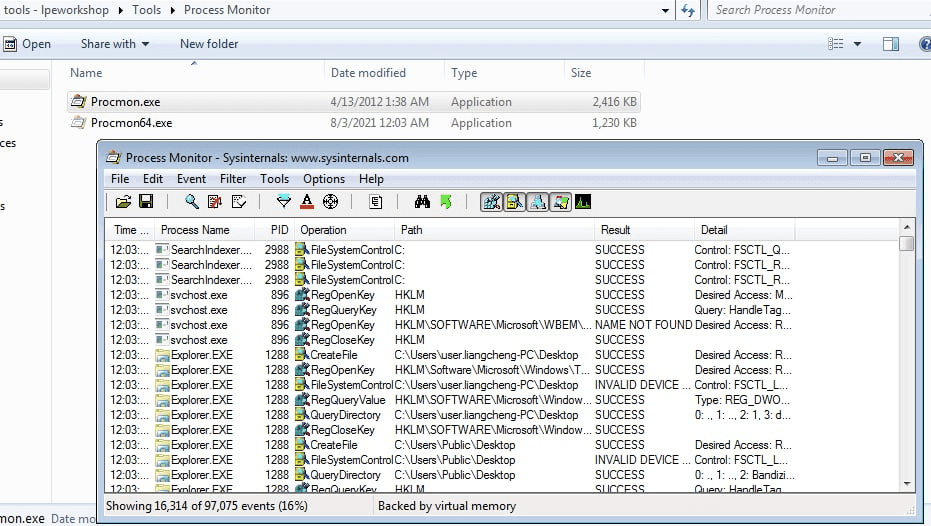Select Procmon.exe in the Explorer file list
Image resolution: width=931 pixels, height=526 pixels.
[x=354, y=102]
